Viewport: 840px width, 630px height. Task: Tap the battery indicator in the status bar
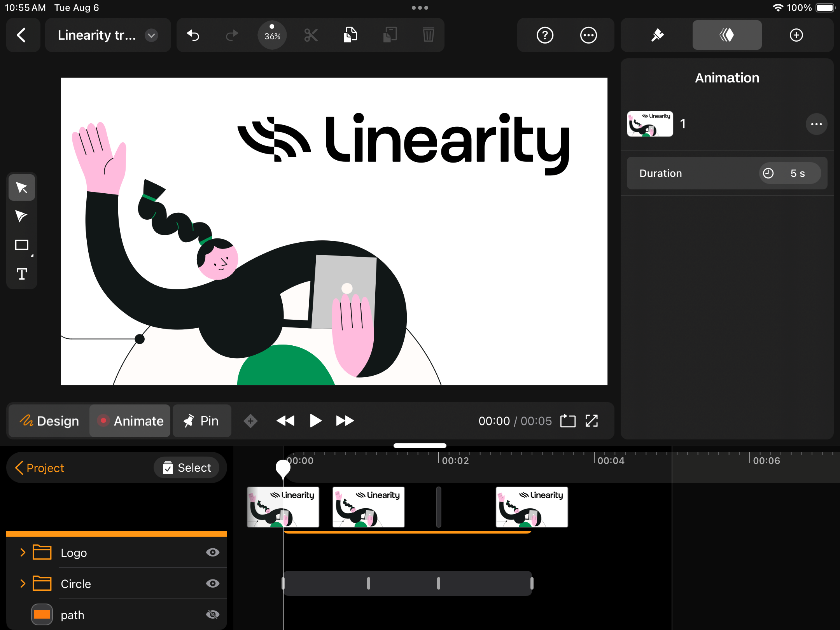tap(825, 8)
